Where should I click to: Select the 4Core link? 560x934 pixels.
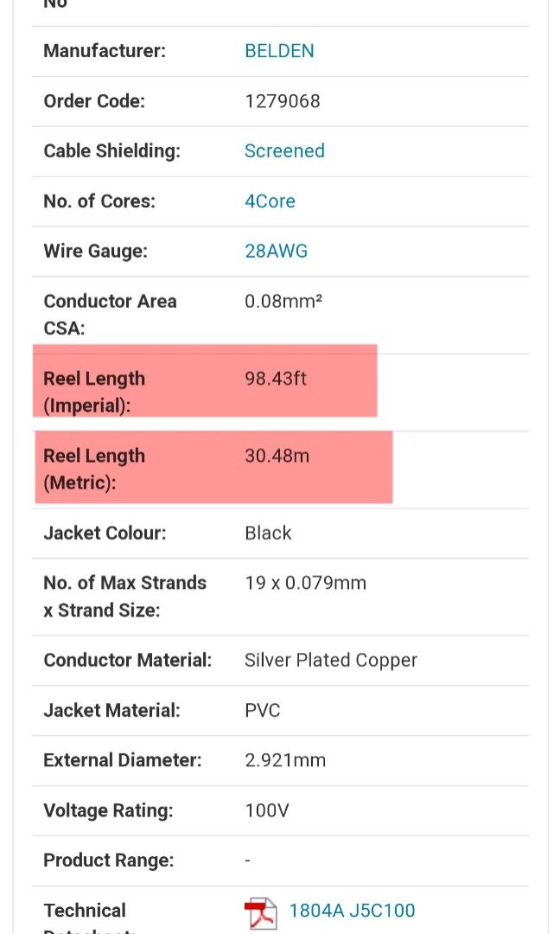point(270,201)
